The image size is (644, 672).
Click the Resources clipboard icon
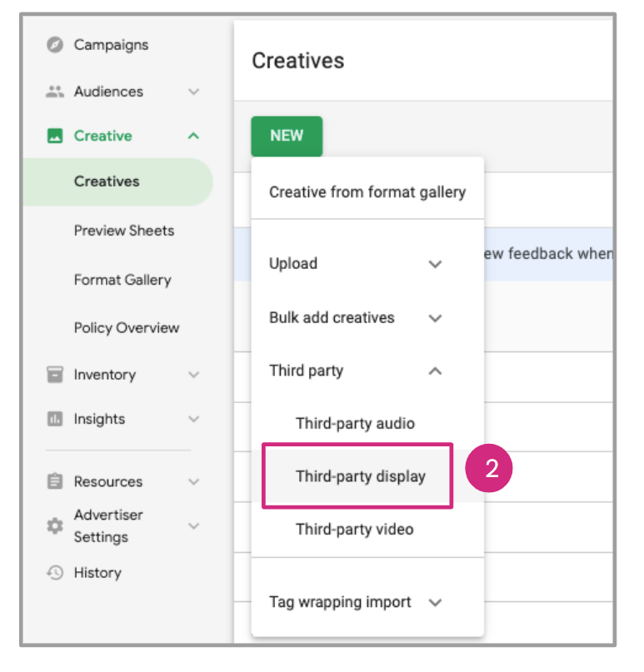coord(55,482)
